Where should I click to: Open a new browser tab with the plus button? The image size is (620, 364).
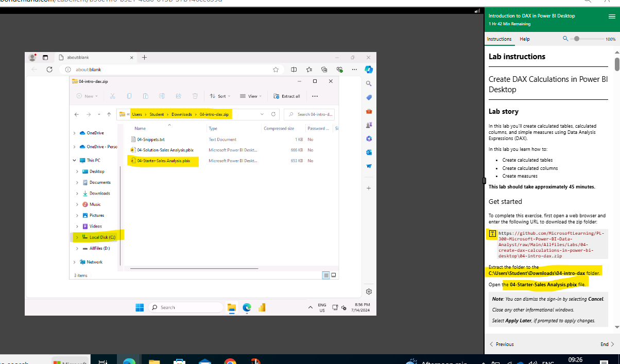click(x=144, y=58)
